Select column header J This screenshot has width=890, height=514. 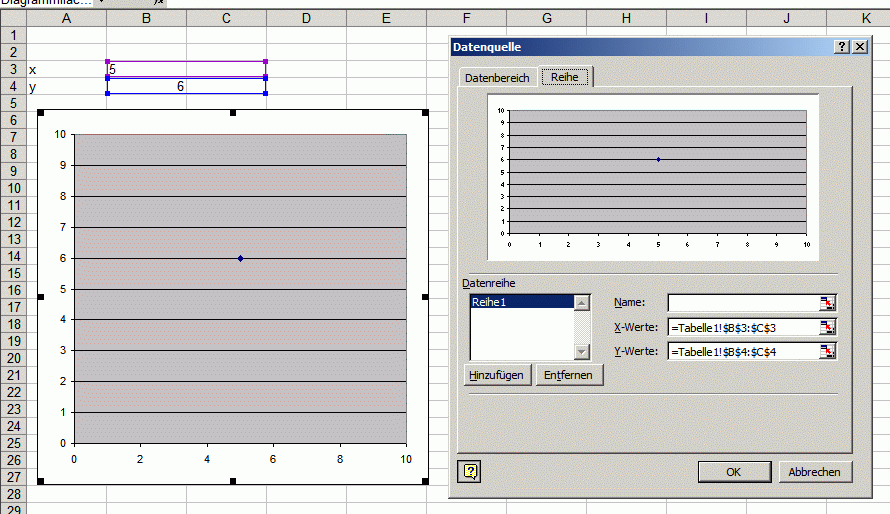pyautogui.click(x=787, y=18)
